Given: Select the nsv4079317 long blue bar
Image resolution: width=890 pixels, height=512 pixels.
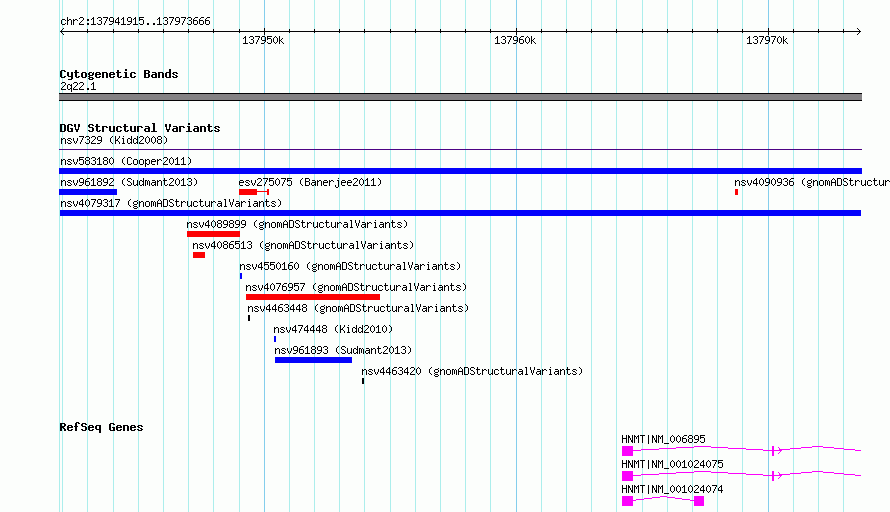Looking at the screenshot, I should 460,213.
